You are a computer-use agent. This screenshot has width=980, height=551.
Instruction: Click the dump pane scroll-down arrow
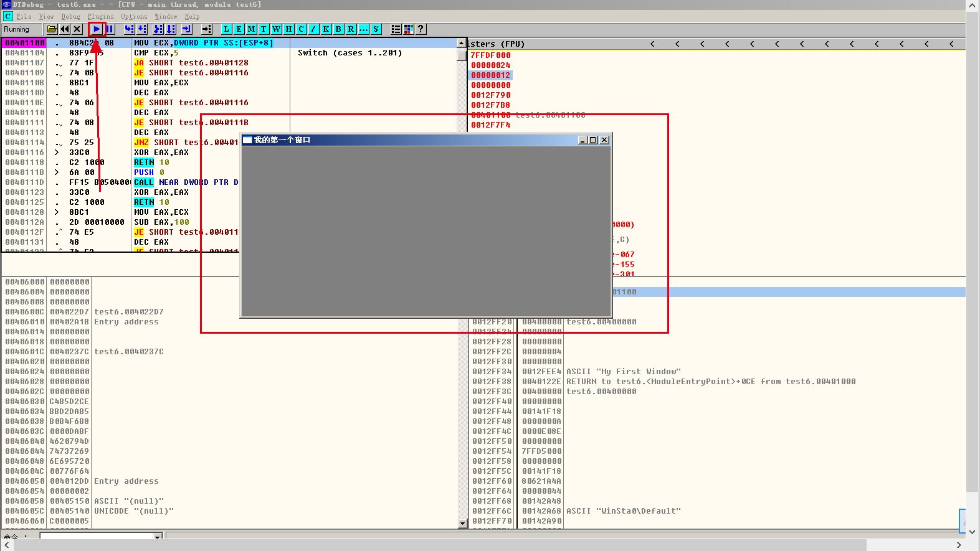click(x=463, y=524)
